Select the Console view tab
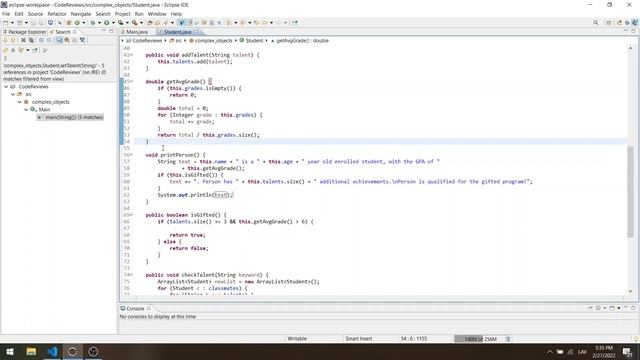This screenshot has height=360, width=640. pos(135,309)
